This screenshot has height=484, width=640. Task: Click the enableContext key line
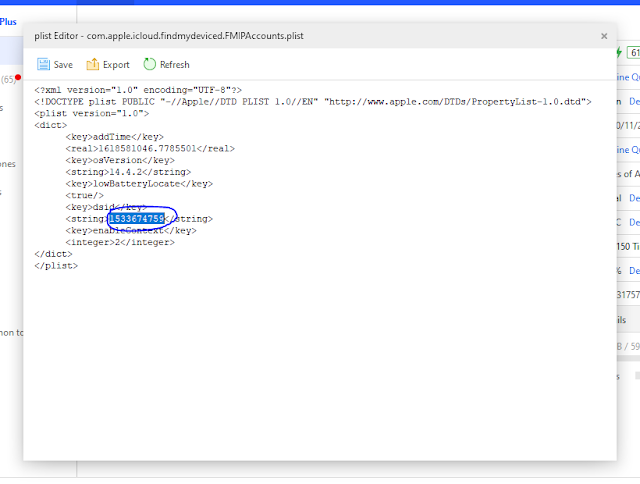pyautogui.click(x=131, y=231)
